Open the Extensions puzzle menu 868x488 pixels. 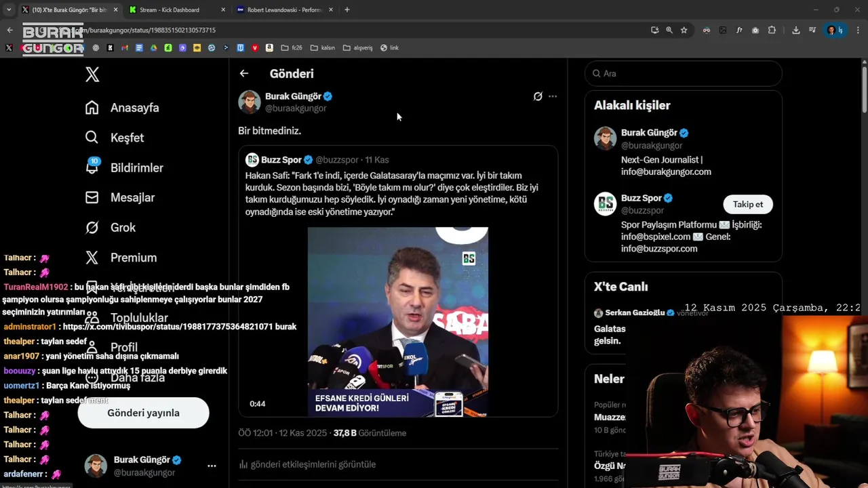[772, 30]
